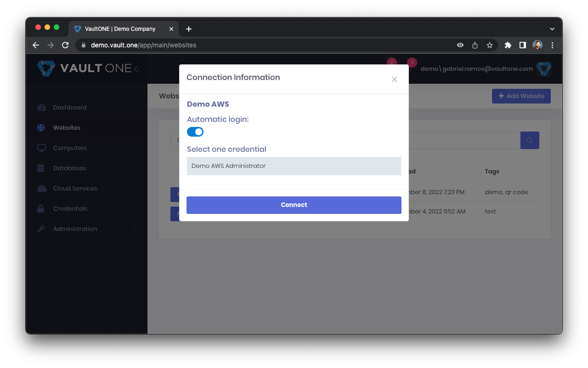Click the Connect button

[294, 205]
